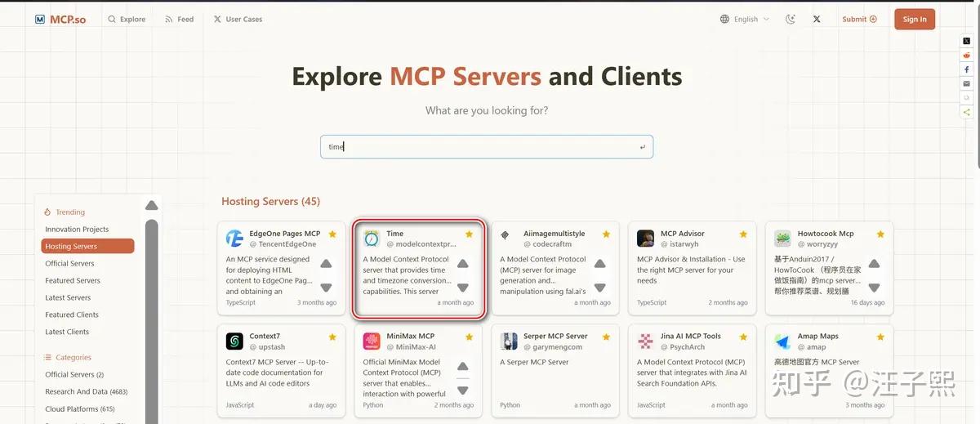Share via X in the side share bar
This screenshot has height=424, width=980.
(967, 41)
